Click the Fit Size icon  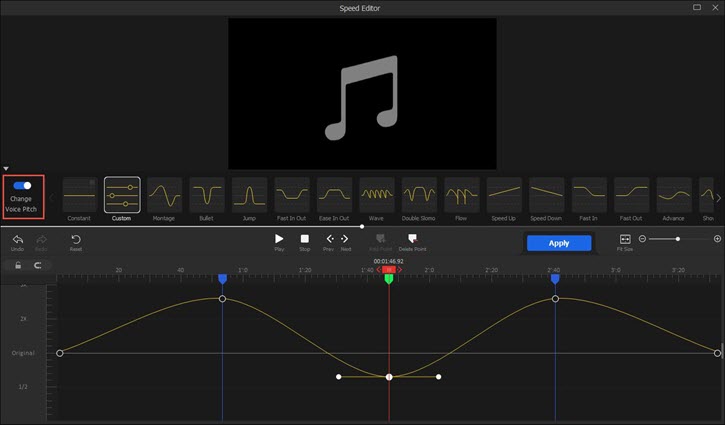(x=625, y=240)
